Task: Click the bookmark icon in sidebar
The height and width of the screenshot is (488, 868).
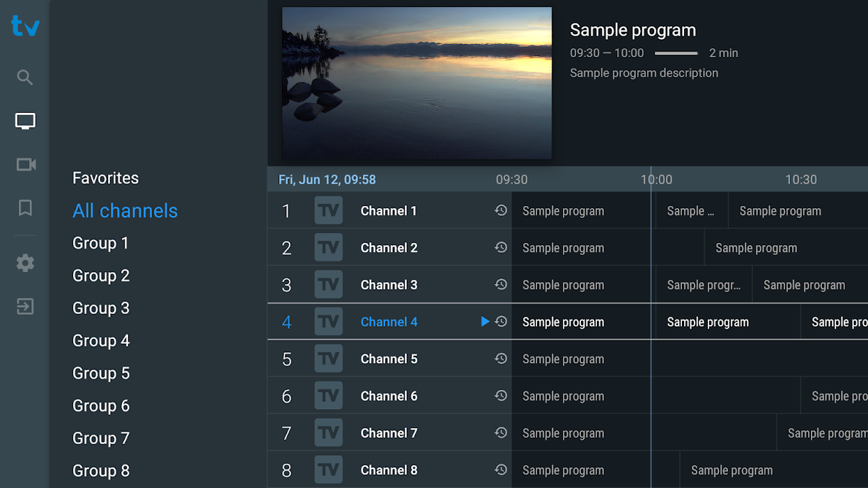Action: coord(24,208)
